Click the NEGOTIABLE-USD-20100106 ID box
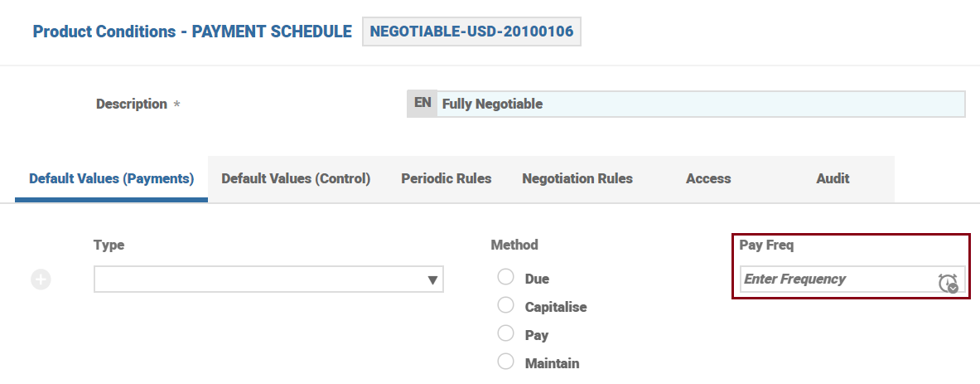 coord(471,32)
